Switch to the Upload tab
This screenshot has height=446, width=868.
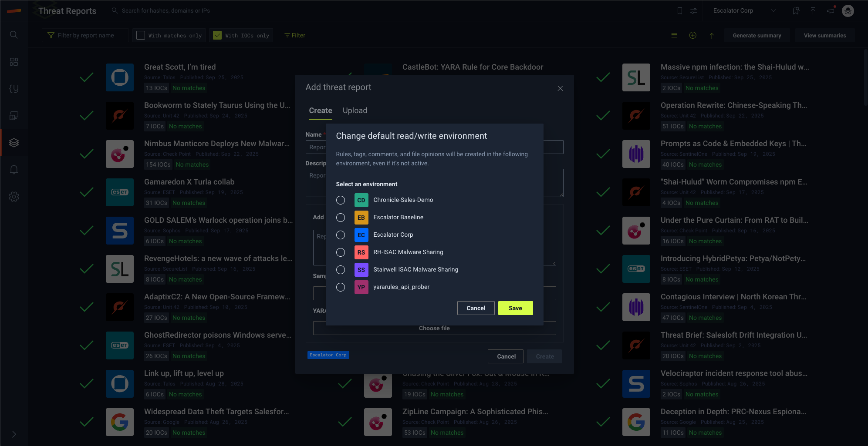355,111
